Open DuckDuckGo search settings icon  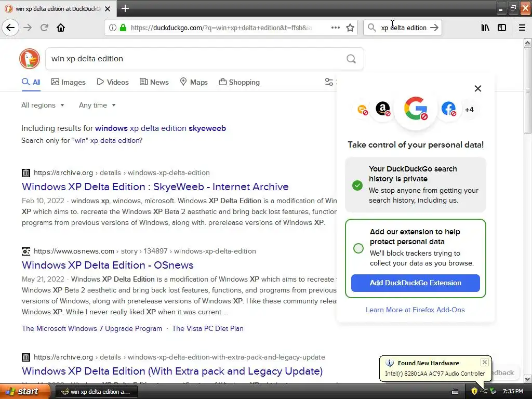[329, 82]
